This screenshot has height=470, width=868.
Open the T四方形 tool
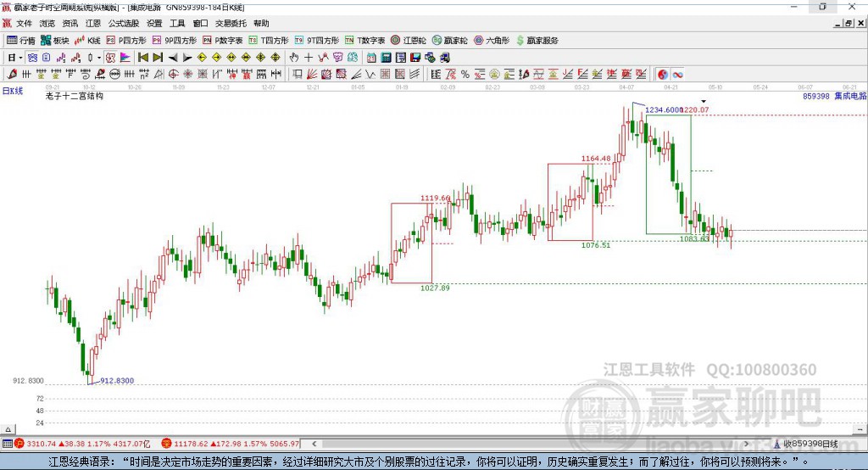(x=269, y=41)
